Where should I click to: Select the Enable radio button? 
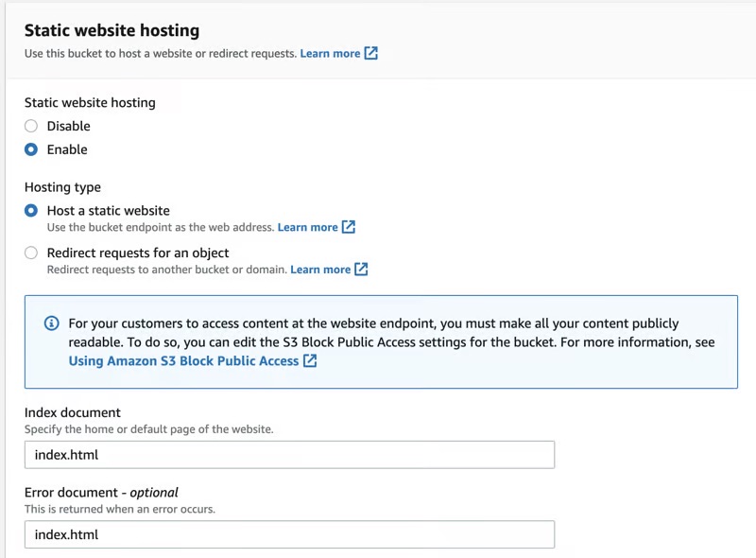31,149
